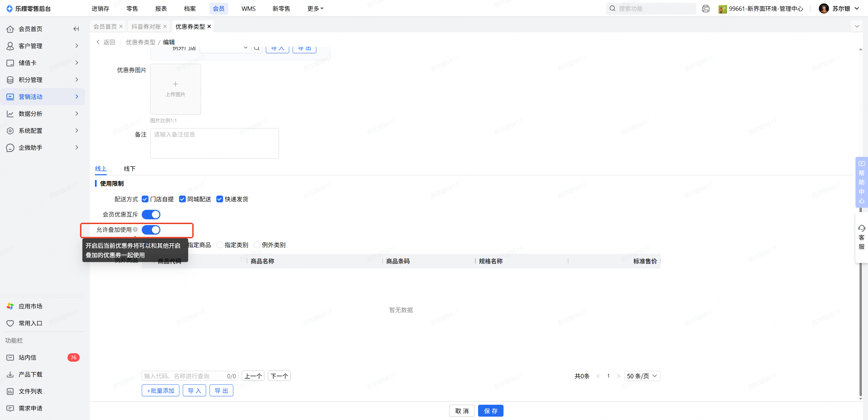868x420 pixels.
Task: Switch to the 线下 tab
Action: [x=130, y=168]
